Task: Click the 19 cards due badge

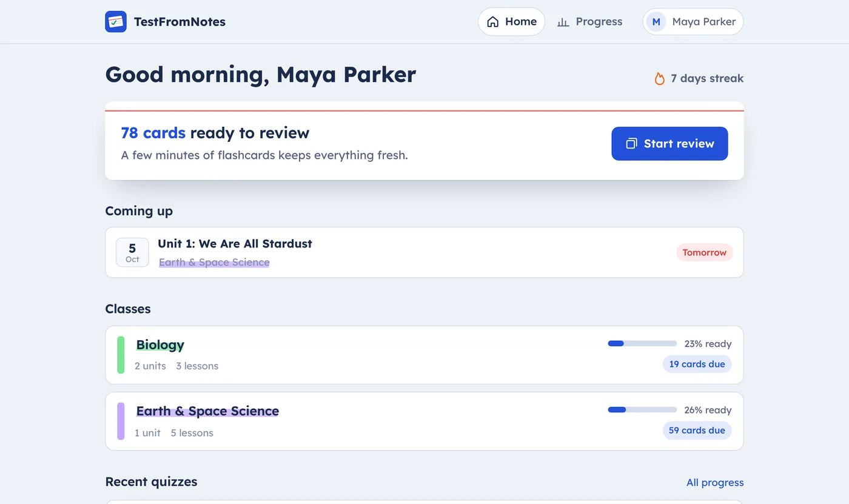Action: click(x=697, y=365)
